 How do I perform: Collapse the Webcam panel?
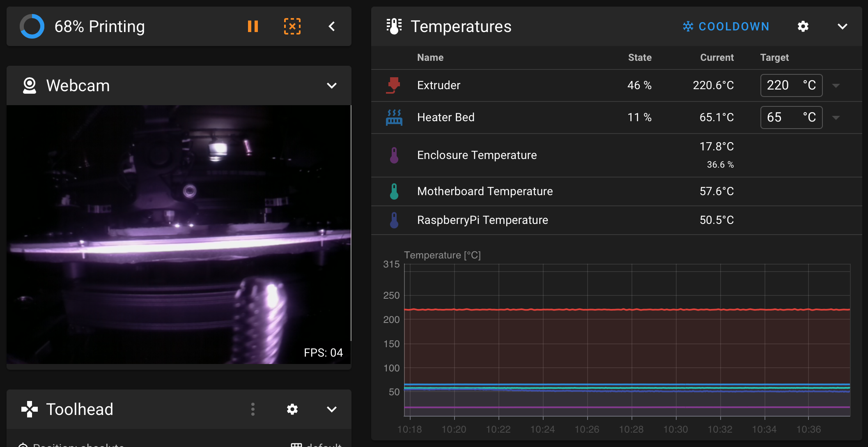(x=331, y=86)
